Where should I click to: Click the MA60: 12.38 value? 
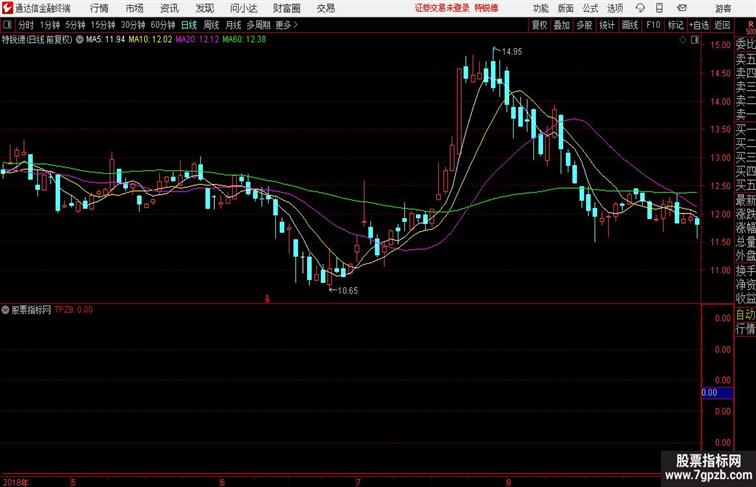pos(244,40)
